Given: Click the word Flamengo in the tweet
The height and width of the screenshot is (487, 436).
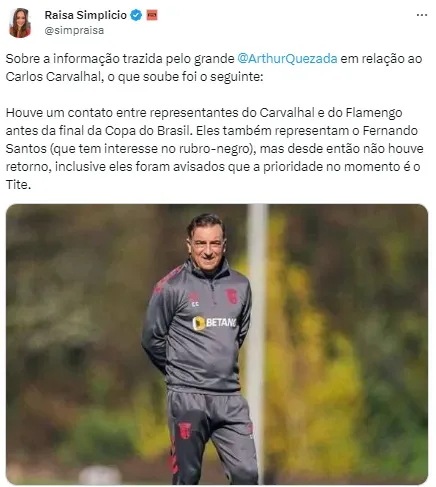Looking at the screenshot, I should click(374, 113).
